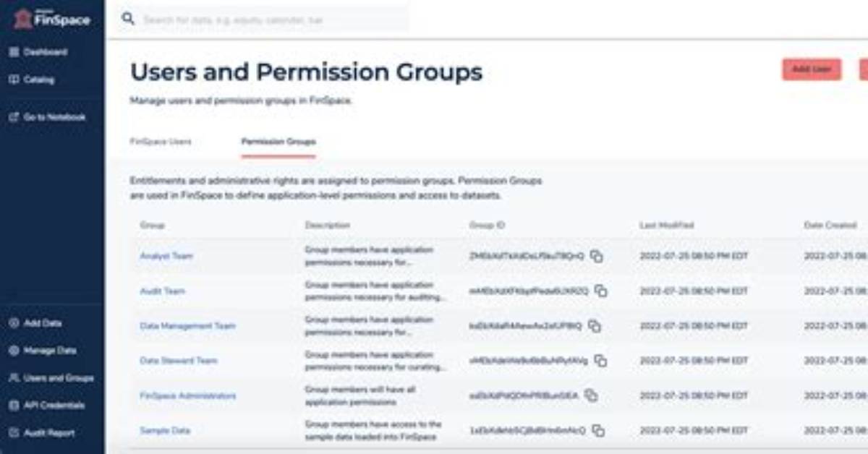Click the Go to Notebook icon

14,117
